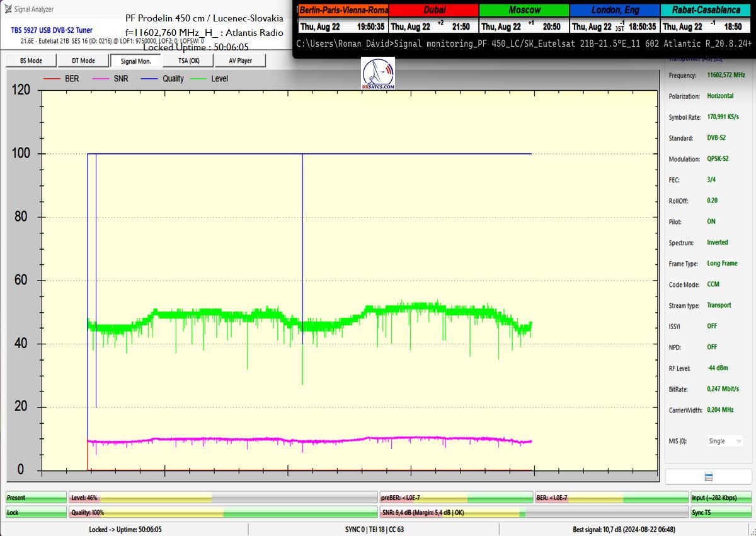Switch to the BS Mode tab
756x536 pixels.
click(31, 61)
